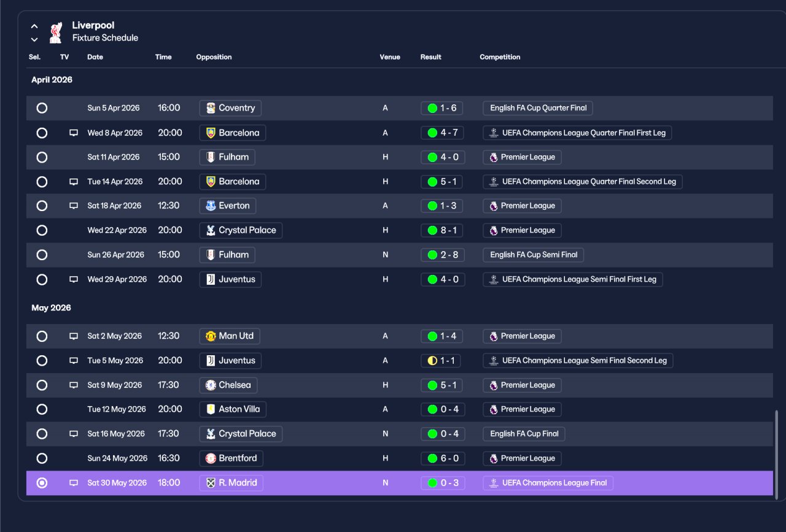Sort by the Date column header

pyautogui.click(x=95, y=57)
